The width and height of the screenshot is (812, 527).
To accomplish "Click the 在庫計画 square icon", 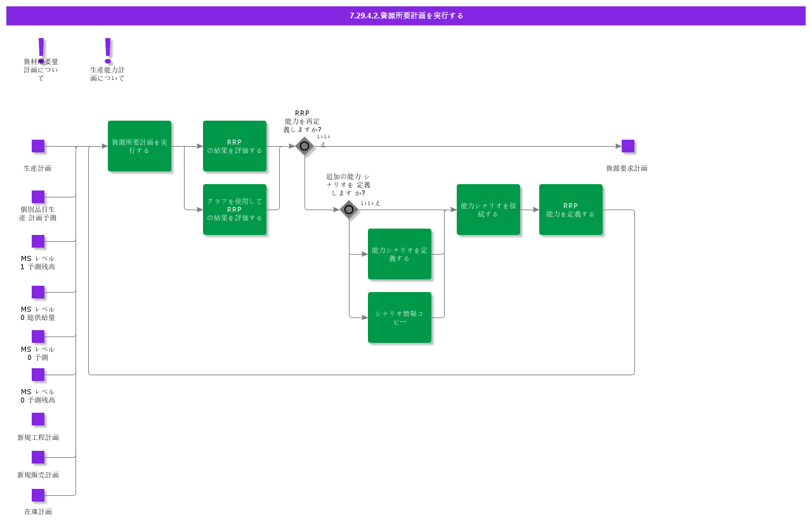I will (38, 495).
